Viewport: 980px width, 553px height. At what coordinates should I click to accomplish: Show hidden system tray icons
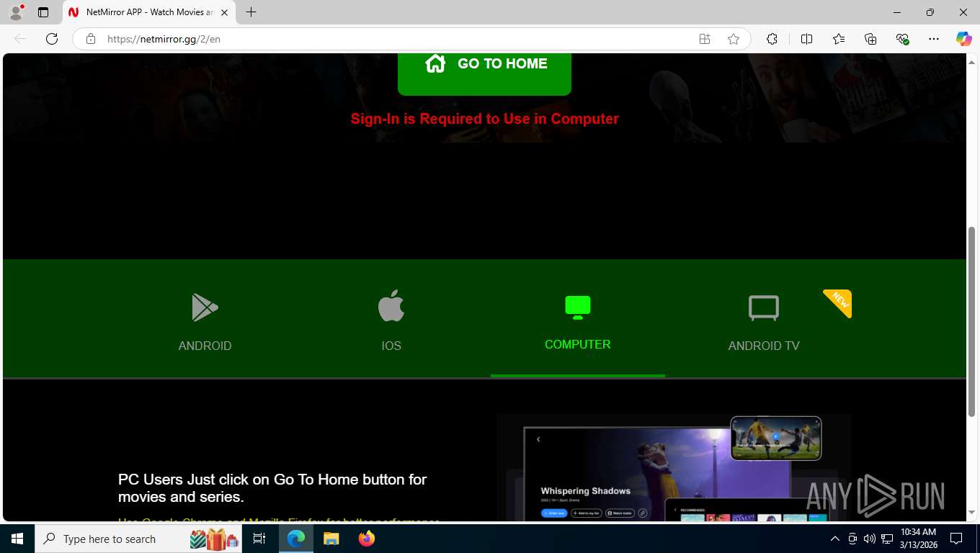click(835, 539)
